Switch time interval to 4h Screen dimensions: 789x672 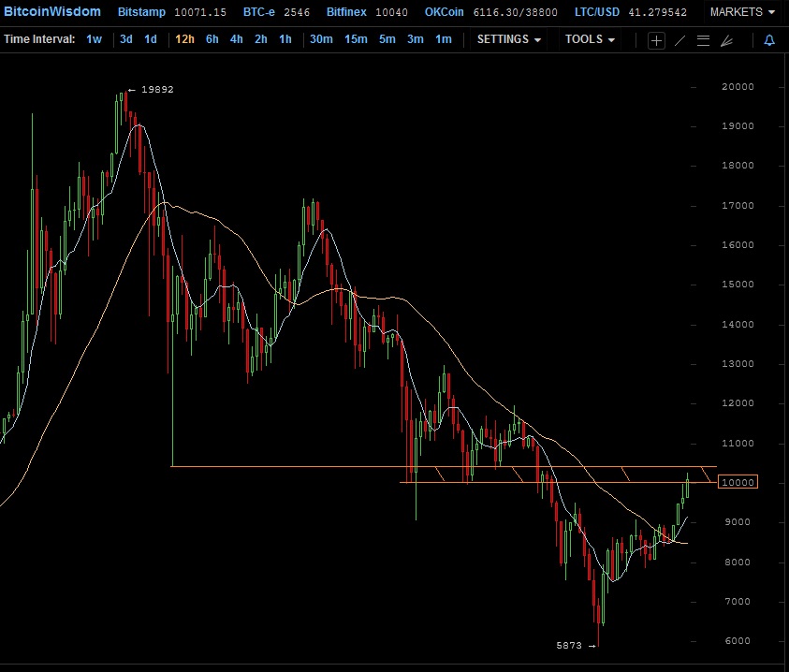(237, 39)
